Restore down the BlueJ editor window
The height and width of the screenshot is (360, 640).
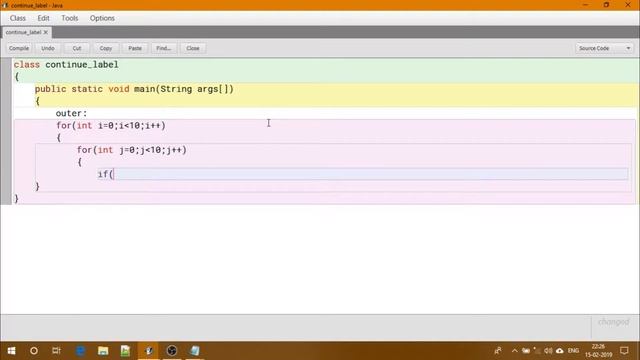pyautogui.click(x=607, y=5)
